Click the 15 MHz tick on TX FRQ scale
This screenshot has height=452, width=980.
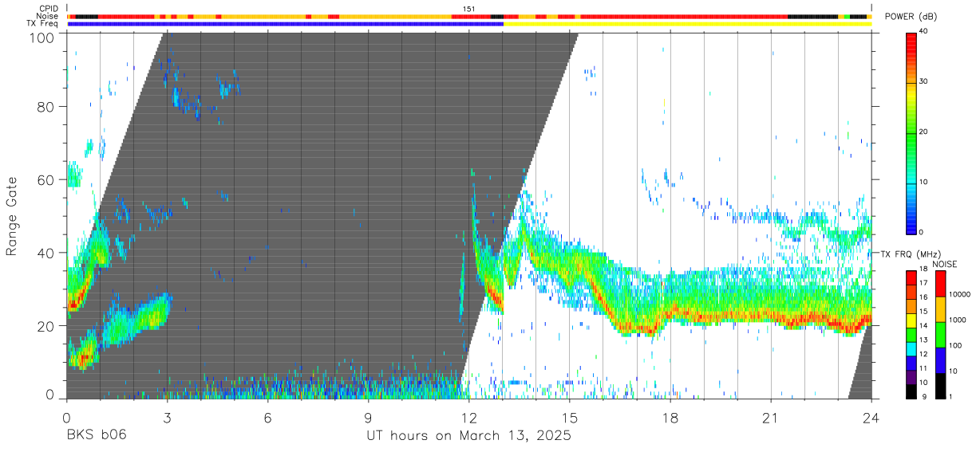pyautogui.click(x=925, y=311)
